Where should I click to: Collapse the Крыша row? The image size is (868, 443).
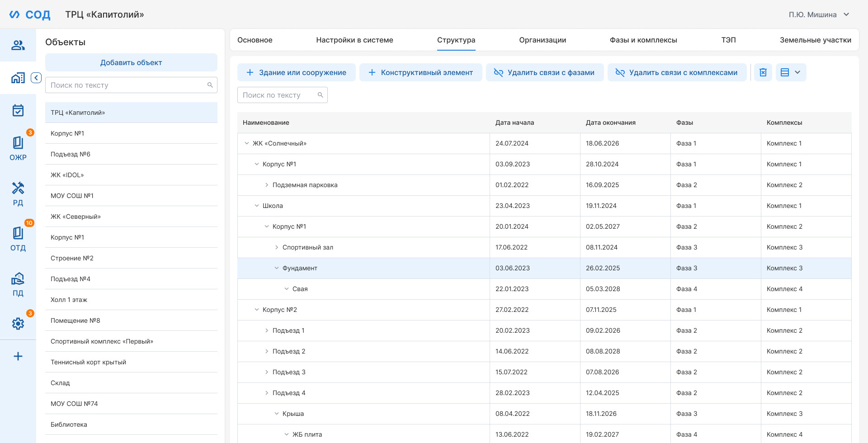pos(277,414)
